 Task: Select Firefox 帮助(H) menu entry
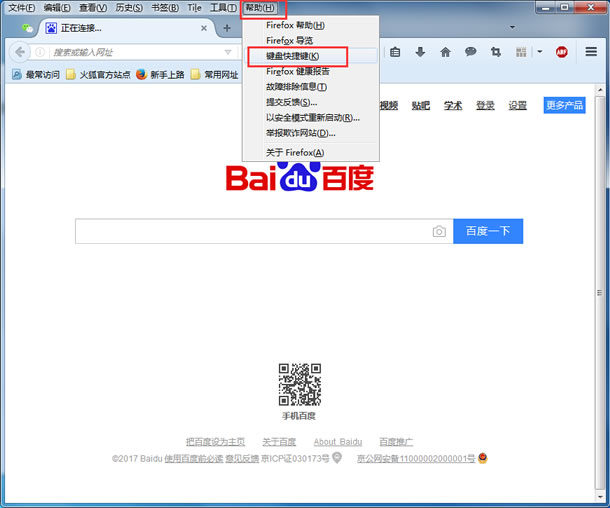point(311,25)
